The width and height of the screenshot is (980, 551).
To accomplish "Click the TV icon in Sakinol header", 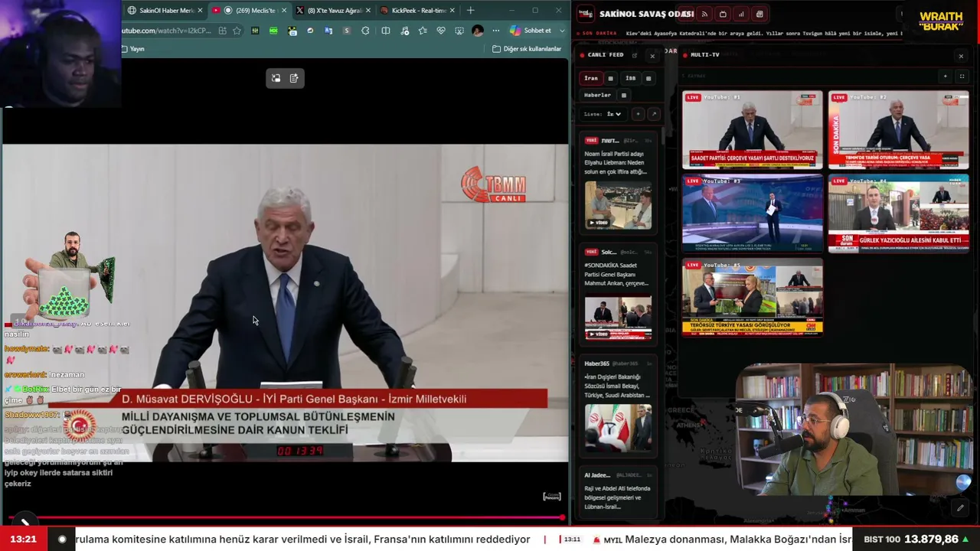I will coord(723,14).
